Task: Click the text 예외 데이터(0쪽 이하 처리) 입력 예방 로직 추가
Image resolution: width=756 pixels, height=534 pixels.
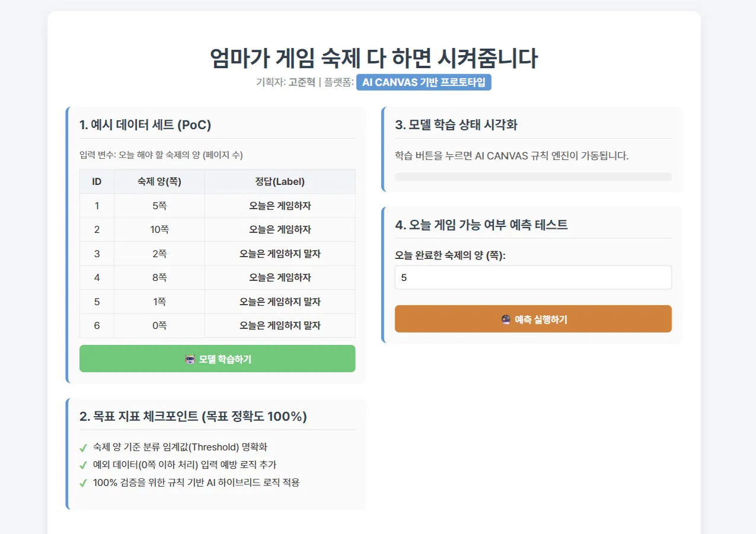Action: click(185, 465)
